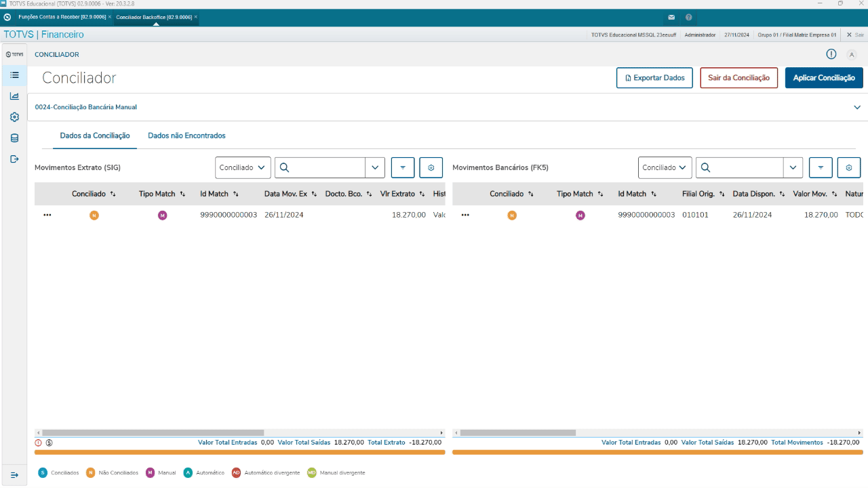Image resolution: width=868 pixels, height=488 pixels.
Task: Click Aplicar Conciliação button
Action: tap(824, 78)
